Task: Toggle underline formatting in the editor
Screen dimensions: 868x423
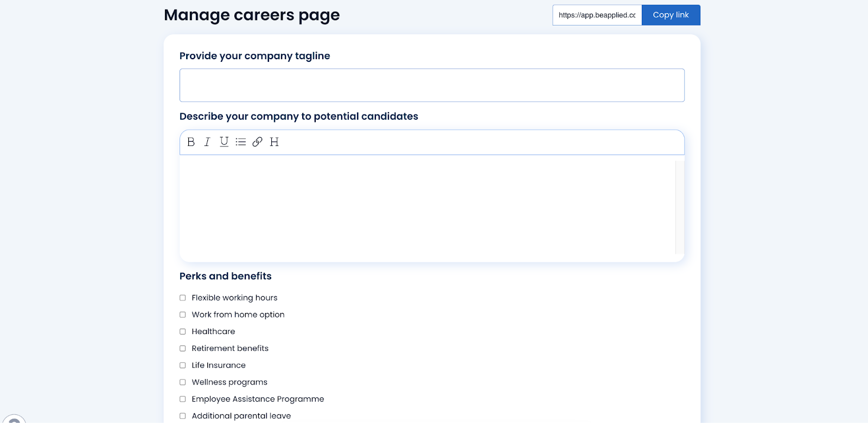Action: (224, 142)
